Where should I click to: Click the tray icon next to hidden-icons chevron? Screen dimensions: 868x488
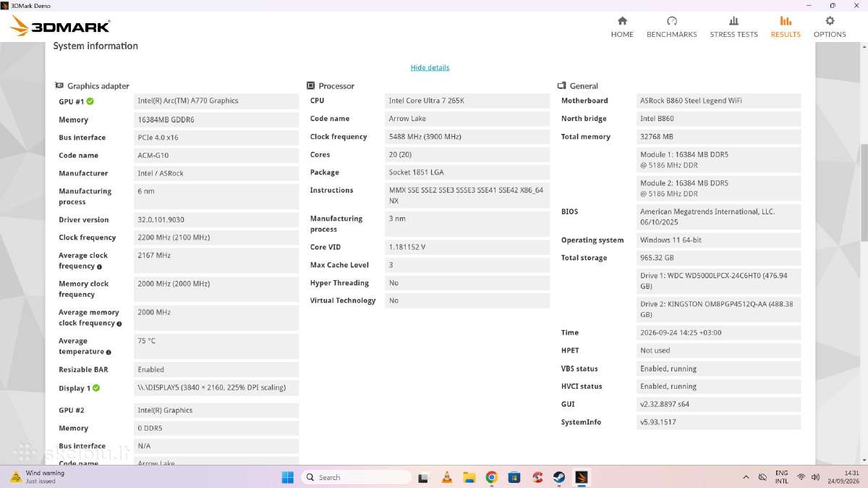pos(762,477)
